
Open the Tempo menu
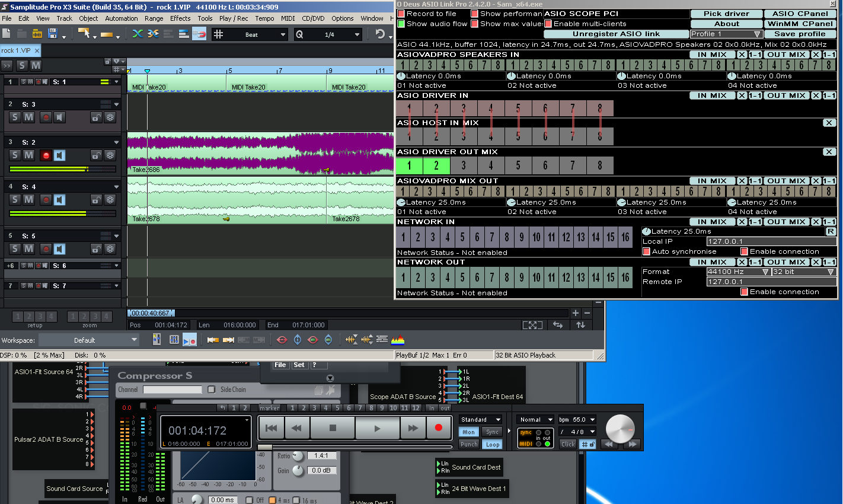264,18
